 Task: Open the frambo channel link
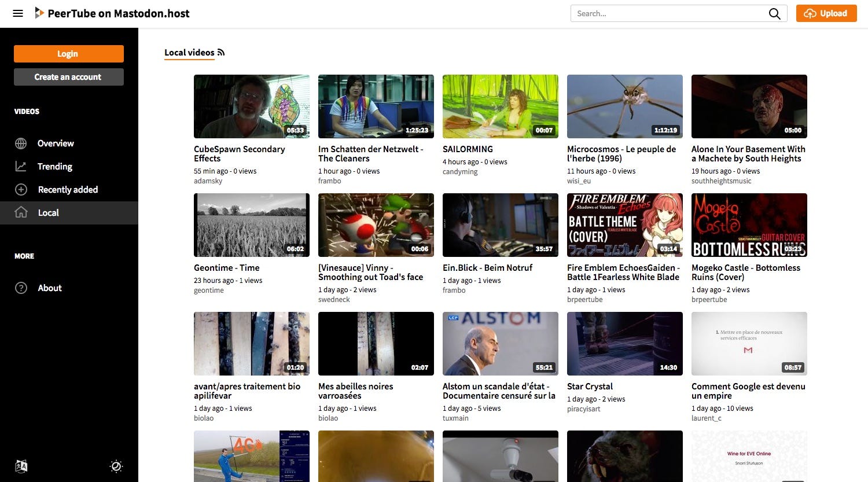pyautogui.click(x=330, y=181)
